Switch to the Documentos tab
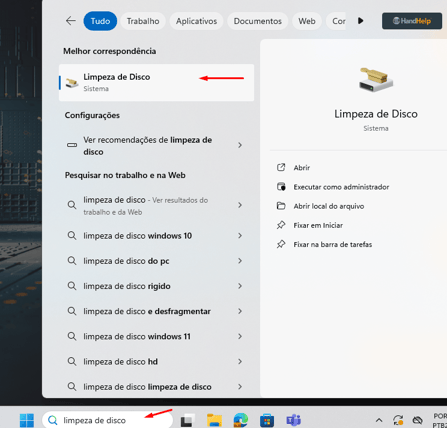447x428 pixels. tap(257, 21)
